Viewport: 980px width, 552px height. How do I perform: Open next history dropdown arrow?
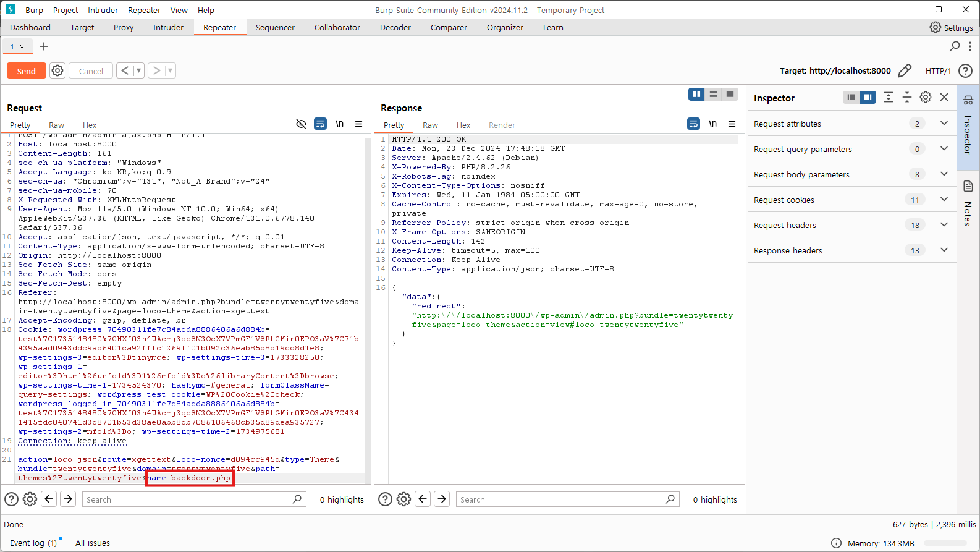pyautogui.click(x=170, y=70)
